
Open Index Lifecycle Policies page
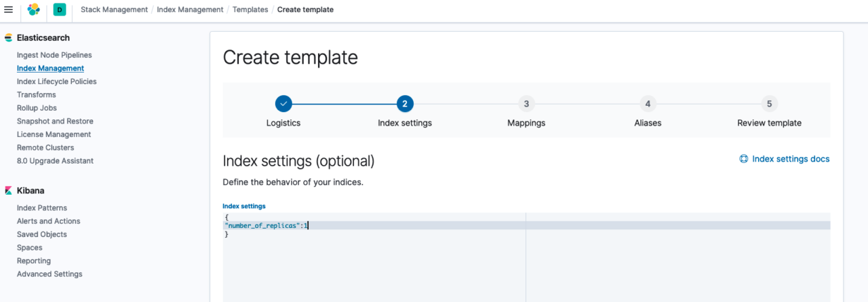tap(57, 81)
